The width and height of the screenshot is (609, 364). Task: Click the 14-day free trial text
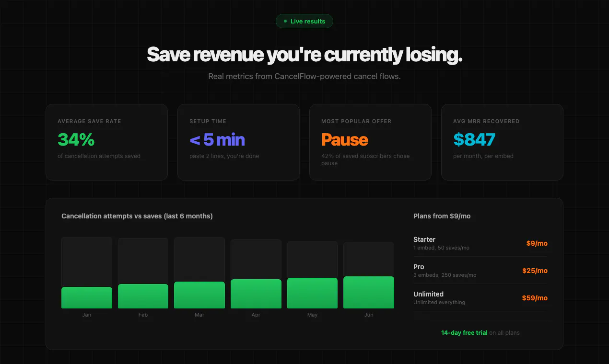pyautogui.click(x=464, y=332)
